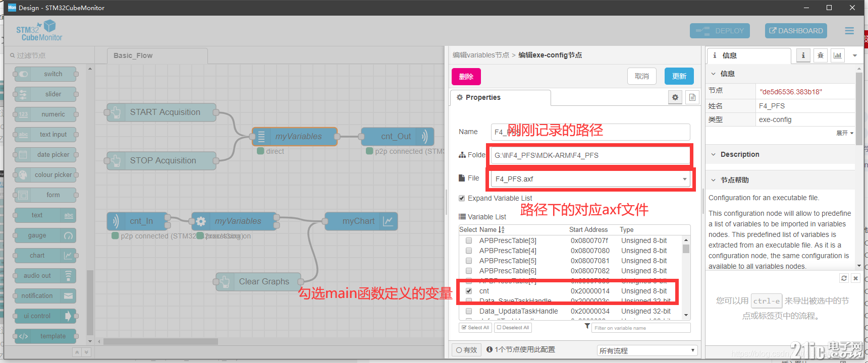
Task: Select the gauge palette node
Action: click(x=45, y=235)
